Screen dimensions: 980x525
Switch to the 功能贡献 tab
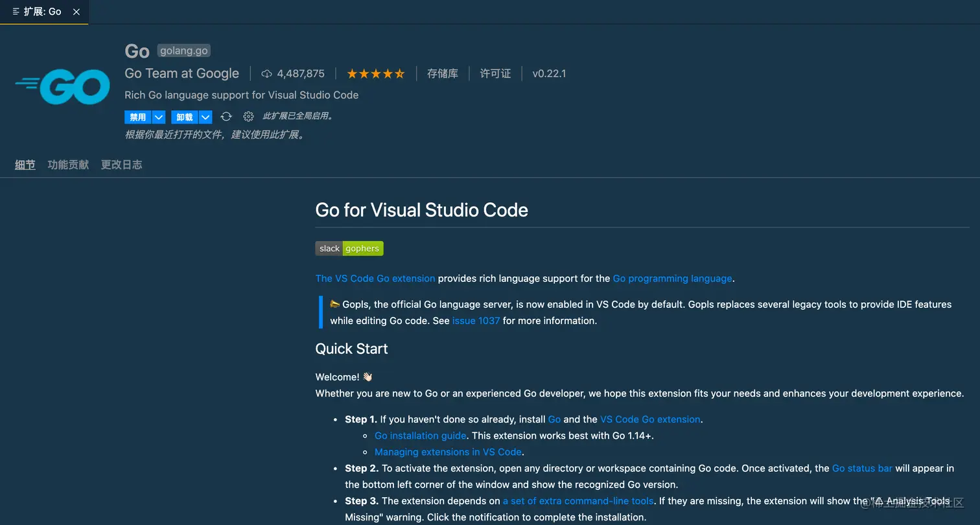pyautogui.click(x=68, y=165)
